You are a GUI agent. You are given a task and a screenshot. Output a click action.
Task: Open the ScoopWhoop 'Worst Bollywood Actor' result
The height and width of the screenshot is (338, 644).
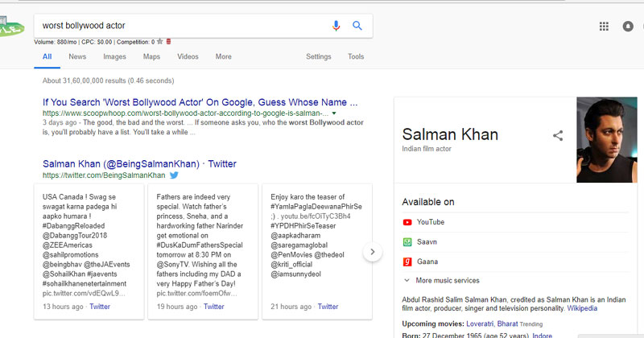[x=200, y=102]
